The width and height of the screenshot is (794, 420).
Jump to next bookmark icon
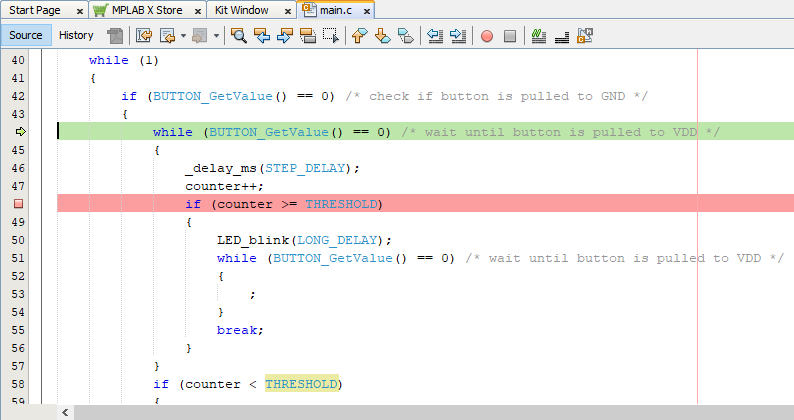coord(382,36)
